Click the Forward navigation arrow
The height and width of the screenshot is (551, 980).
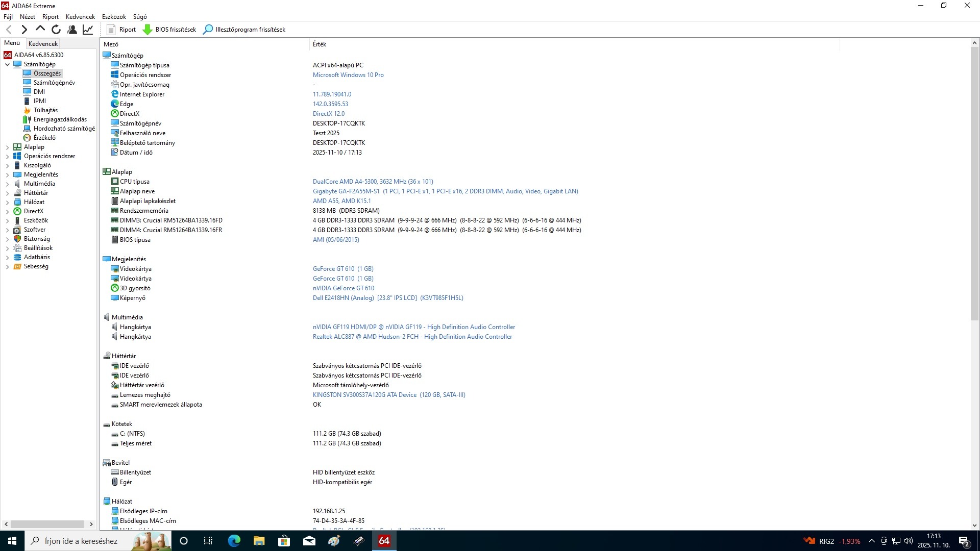coord(24,30)
